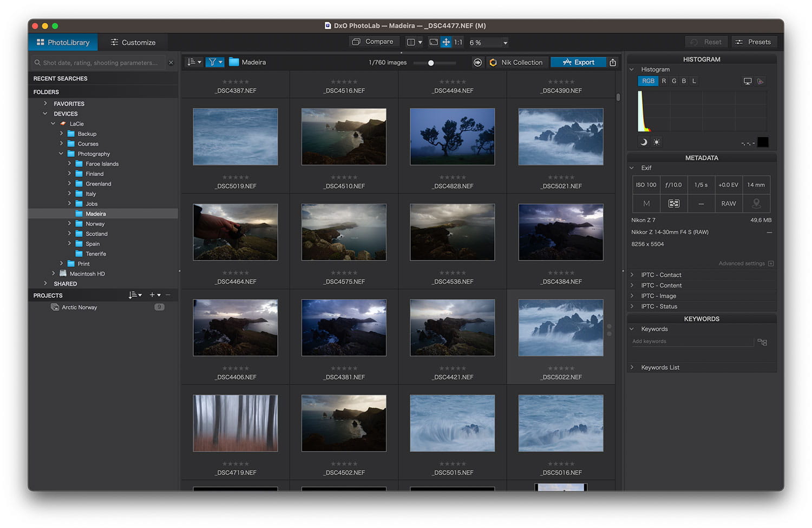Select the R histogram channel
The height and width of the screenshot is (528, 812).
(x=664, y=81)
